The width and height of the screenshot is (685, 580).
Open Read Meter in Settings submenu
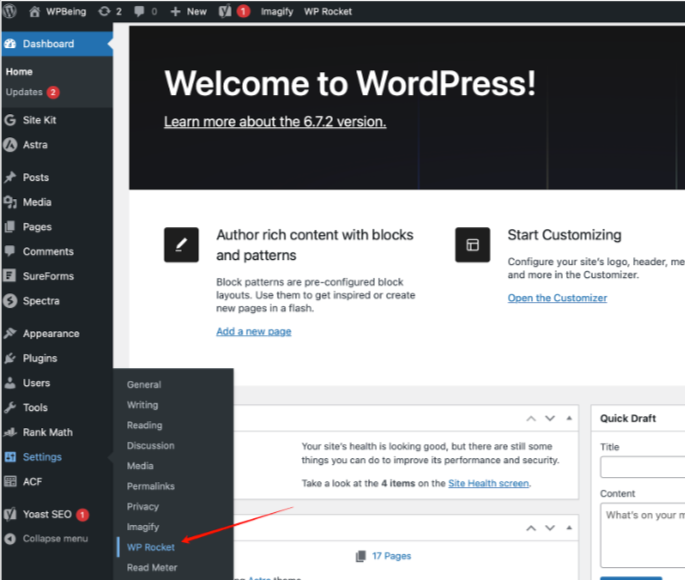point(152,568)
